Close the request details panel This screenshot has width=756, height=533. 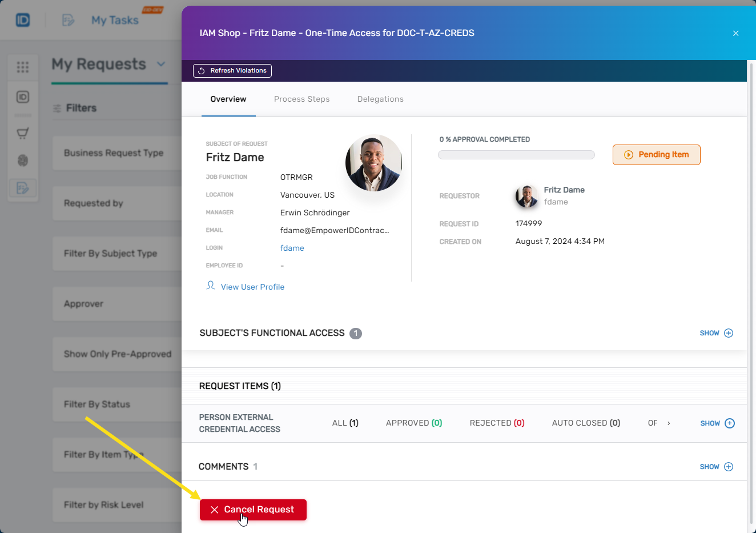[735, 33]
